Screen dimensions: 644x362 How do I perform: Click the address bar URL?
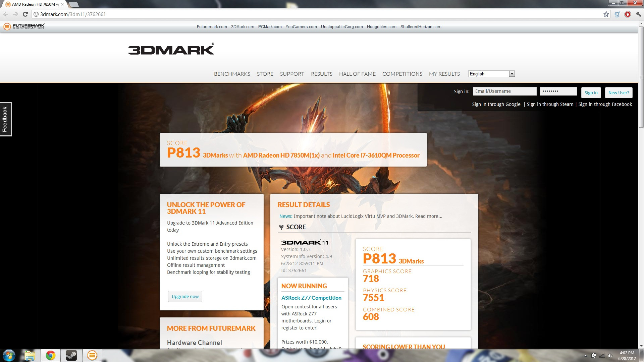tap(73, 14)
